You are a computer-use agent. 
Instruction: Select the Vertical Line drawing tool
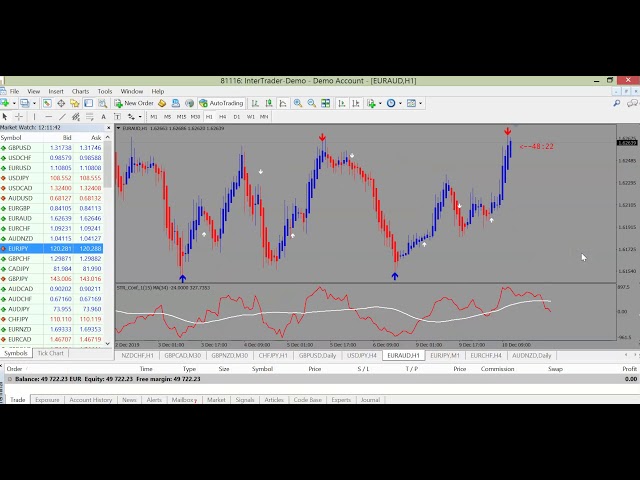(36, 116)
